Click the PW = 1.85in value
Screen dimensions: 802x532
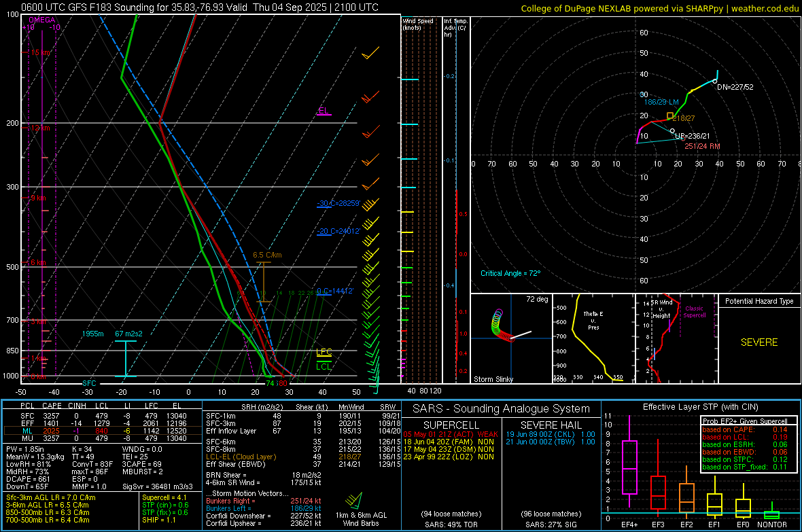(24, 449)
